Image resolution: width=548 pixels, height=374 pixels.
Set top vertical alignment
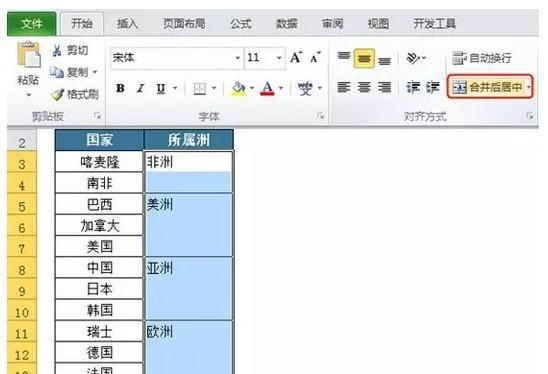pos(344,56)
